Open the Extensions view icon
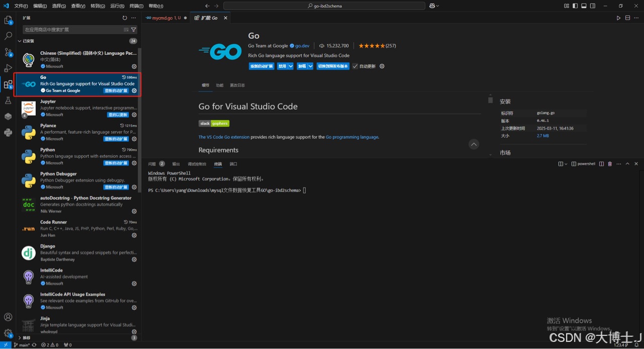644x349 pixels. click(x=8, y=84)
